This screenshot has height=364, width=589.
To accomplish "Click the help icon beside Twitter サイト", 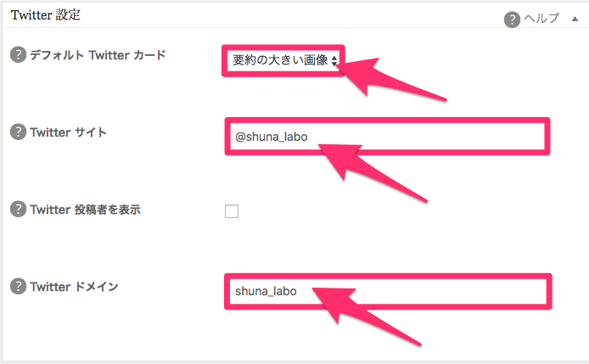I will pos(18,132).
